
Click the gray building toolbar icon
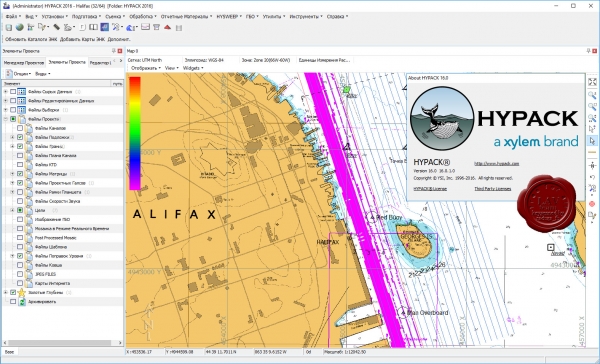point(179,28)
